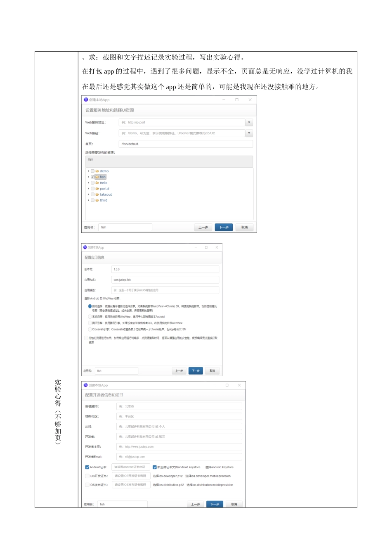The width and height of the screenshot is (392, 555).
Task: Click the 开发者Email input field
Action: [x=179, y=457]
